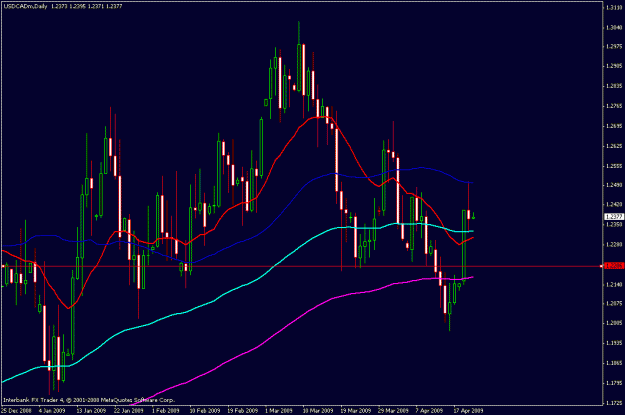Viewport: 625px width, 415px height.
Task: Click the 1.2005 price axis label
Action: [614, 323]
